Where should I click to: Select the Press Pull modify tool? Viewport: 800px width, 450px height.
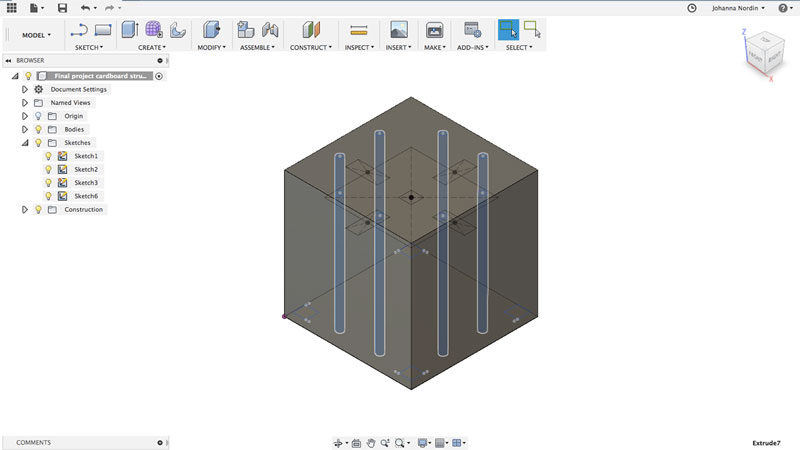point(211,30)
